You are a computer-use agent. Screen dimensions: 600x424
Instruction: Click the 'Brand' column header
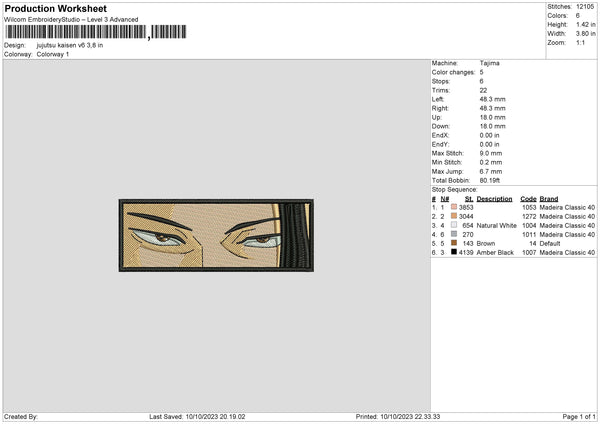point(549,199)
